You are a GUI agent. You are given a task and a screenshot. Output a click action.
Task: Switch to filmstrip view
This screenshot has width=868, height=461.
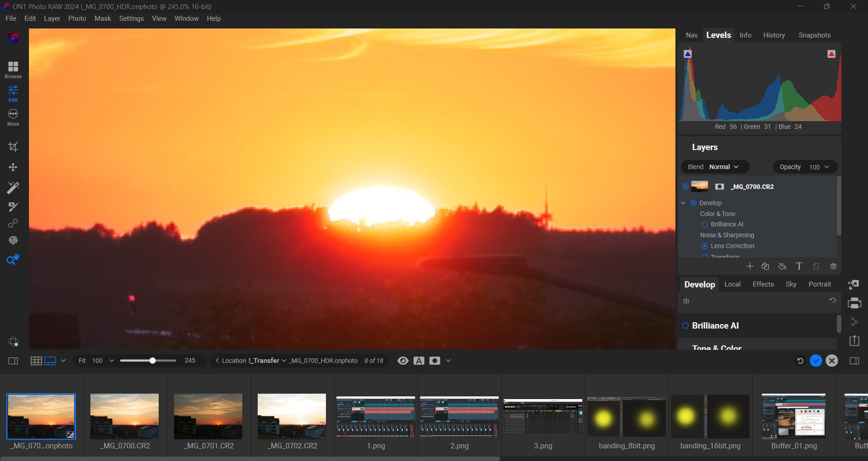click(x=50, y=361)
